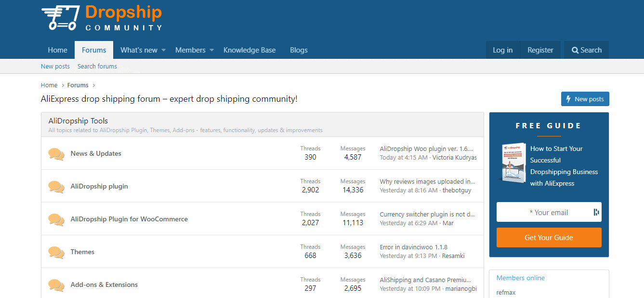The image size is (644, 298).
Task: Click the magnifier icon in Search
Action: [575, 50]
